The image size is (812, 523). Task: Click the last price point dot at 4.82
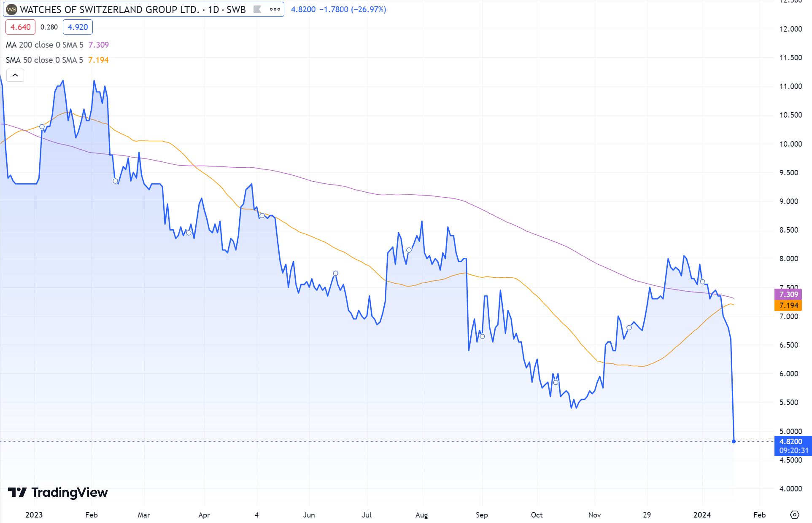tap(734, 441)
